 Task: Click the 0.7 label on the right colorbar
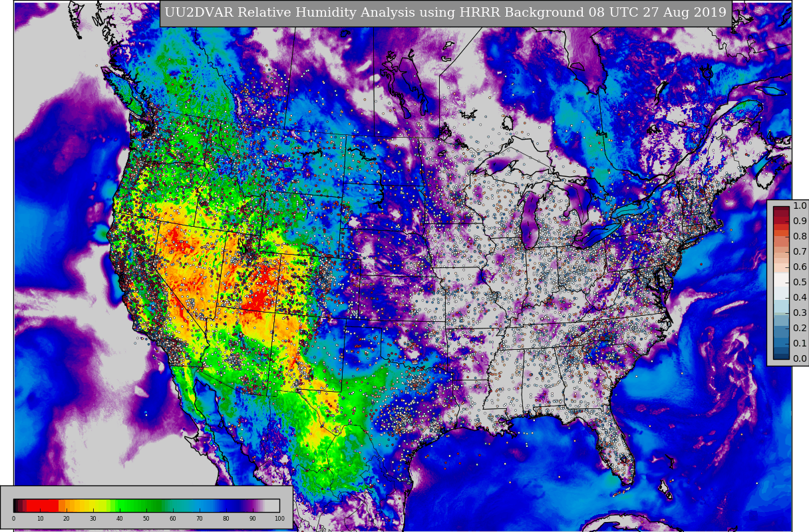pyautogui.click(x=800, y=252)
